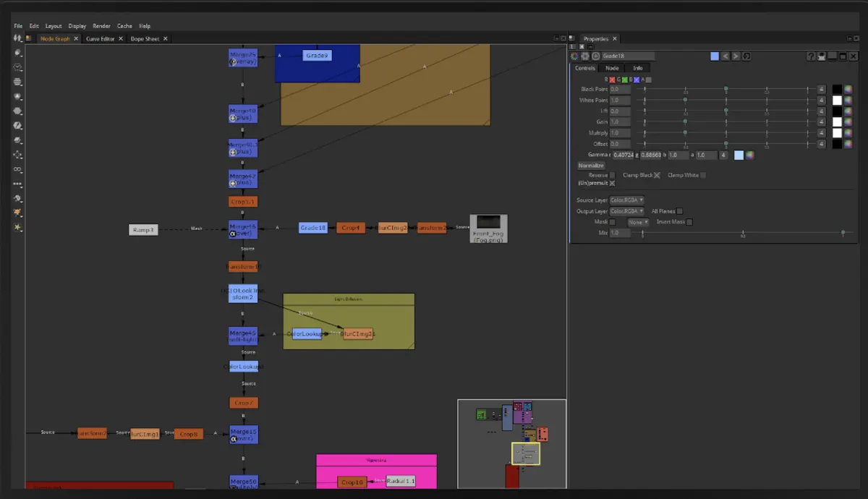The image size is (868, 499).
Task: Uncheck the Clamp Black checkbox
Action: pyautogui.click(x=657, y=175)
